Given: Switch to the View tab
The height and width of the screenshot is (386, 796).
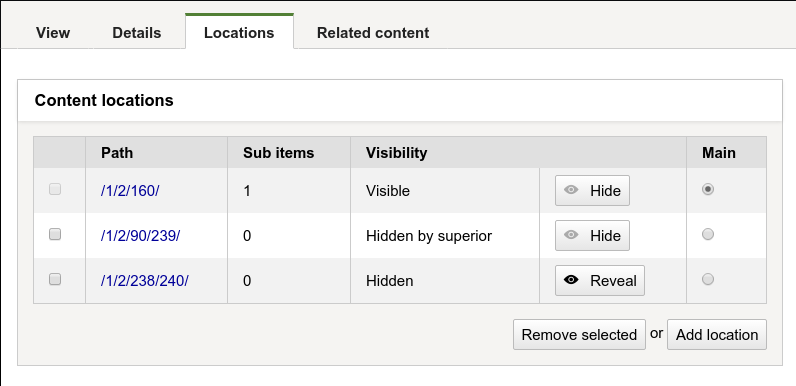Looking at the screenshot, I should 53,33.
